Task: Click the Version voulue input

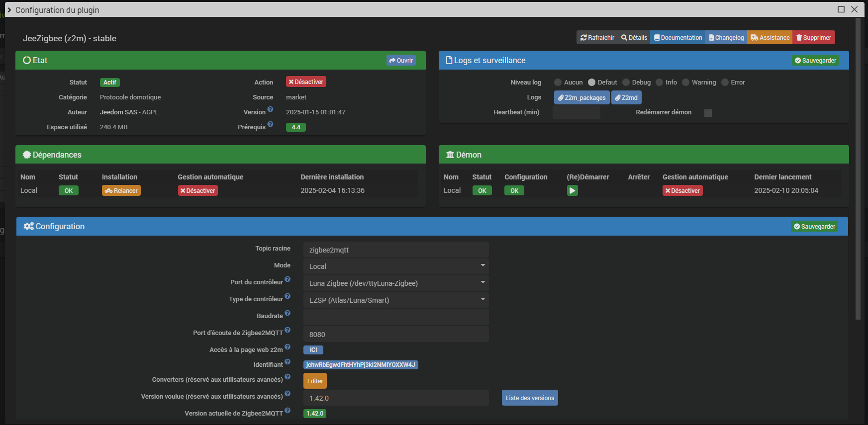Action: coord(396,398)
